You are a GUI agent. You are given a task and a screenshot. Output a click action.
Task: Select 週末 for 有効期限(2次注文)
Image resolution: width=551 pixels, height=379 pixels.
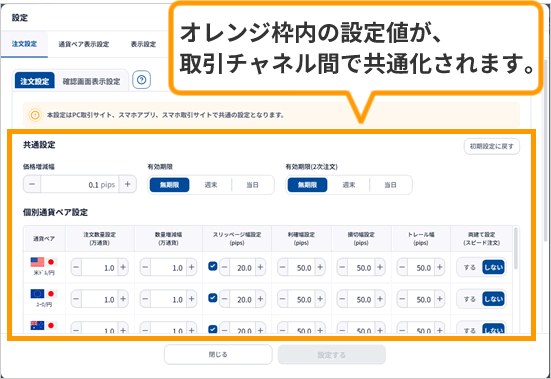(349, 185)
